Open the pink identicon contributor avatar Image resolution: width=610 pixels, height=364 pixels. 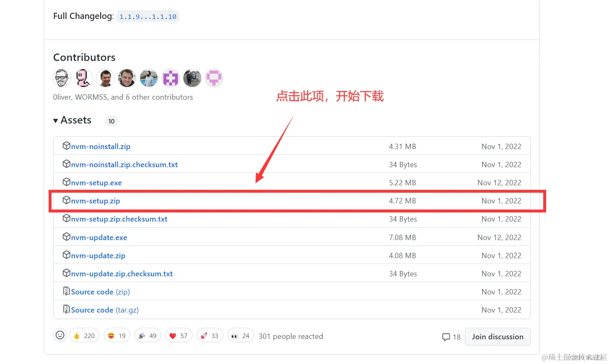214,78
